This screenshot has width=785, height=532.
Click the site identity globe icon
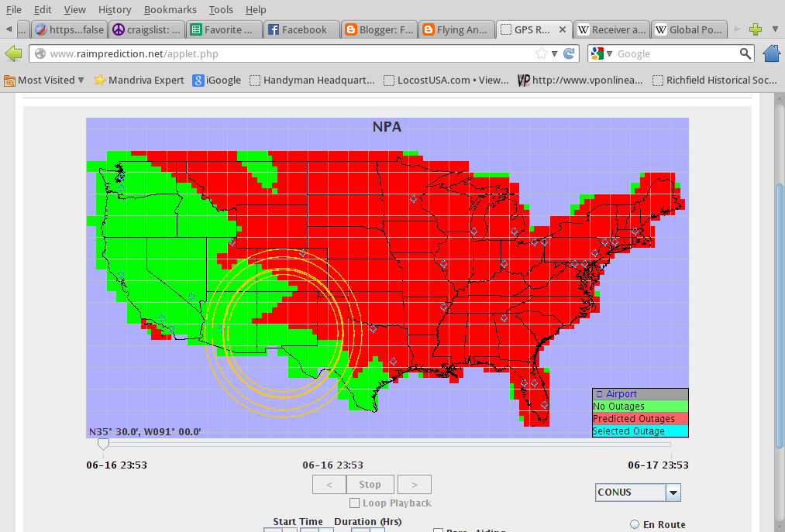tap(40, 53)
